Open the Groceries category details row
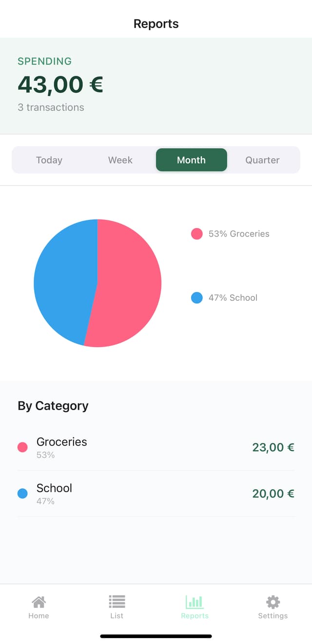The height and width of the screenshot is (644, 312). pyautogui.click(x=156, y=447)
